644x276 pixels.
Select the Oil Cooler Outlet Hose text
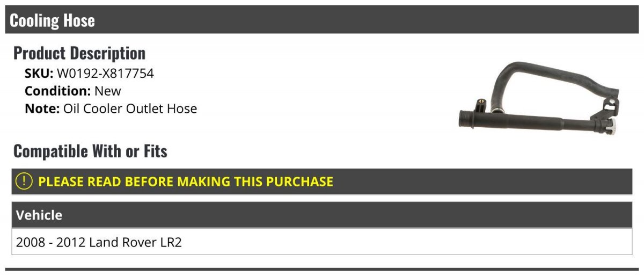(x=130, y=108)
